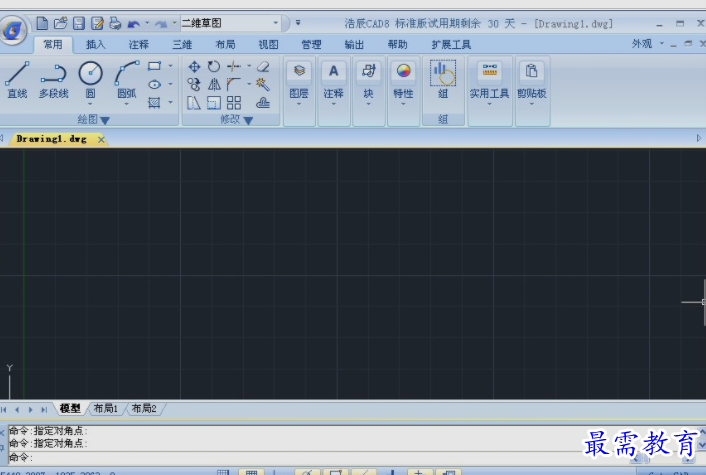Open the 注释 annotation panel dropdown
The height and width of the screenshot is (475, 706).
(x=334, y=104)
